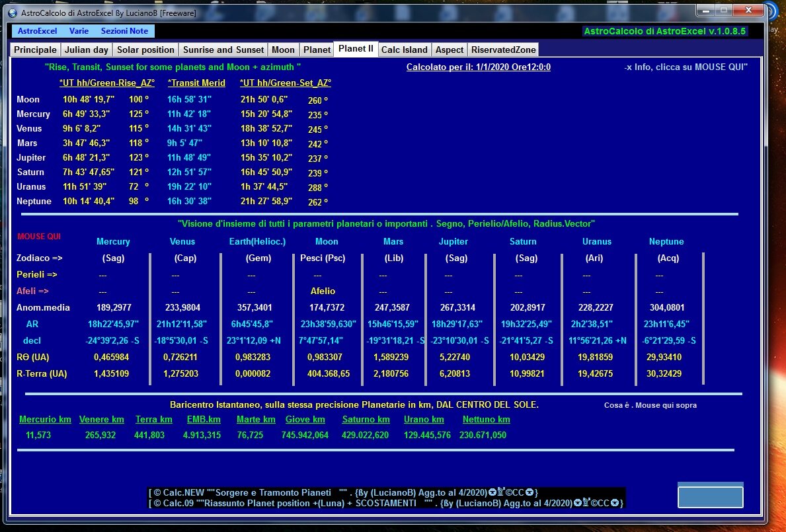
Task: Click the AstroCalcolo version label v.1.0.8.5
Action: pos(664,31)
